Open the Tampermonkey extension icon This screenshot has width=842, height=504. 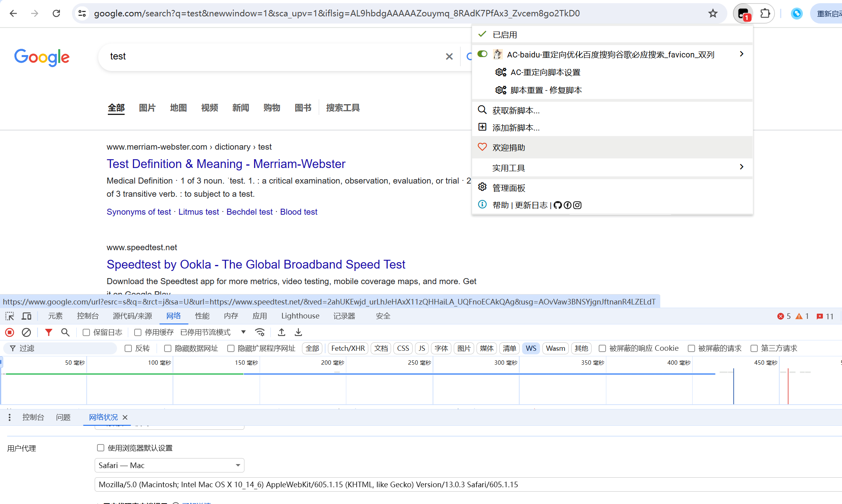pyautogui.click(x=743, y=14)
